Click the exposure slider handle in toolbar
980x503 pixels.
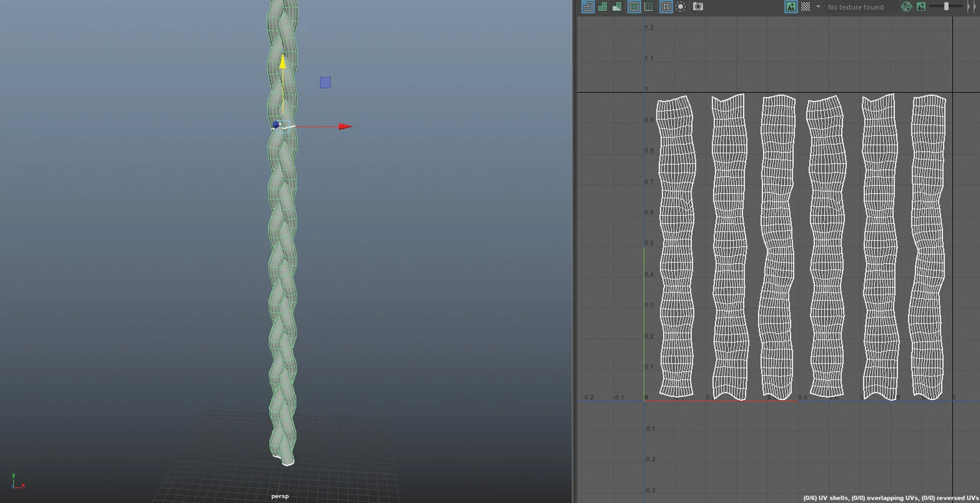[946, 6]
